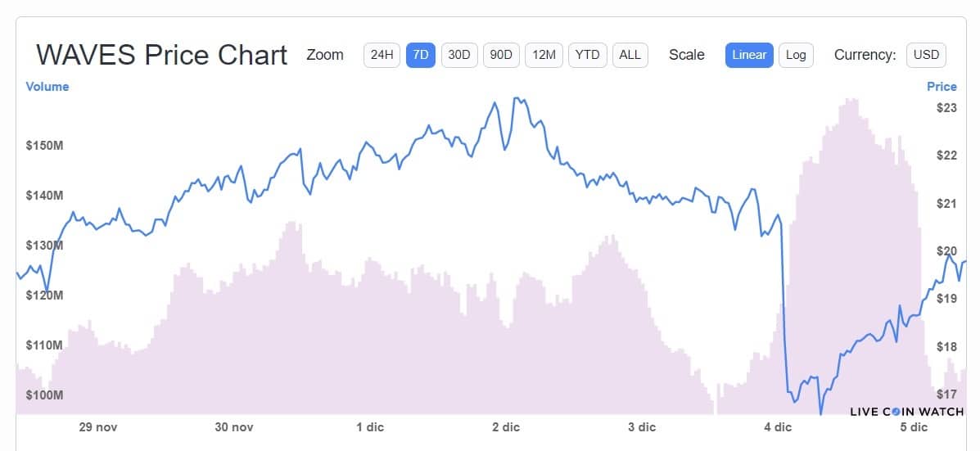This screenshot has width=980, height=451.
Task: Set chart zoom to 90D
Action: pos(501,55)
